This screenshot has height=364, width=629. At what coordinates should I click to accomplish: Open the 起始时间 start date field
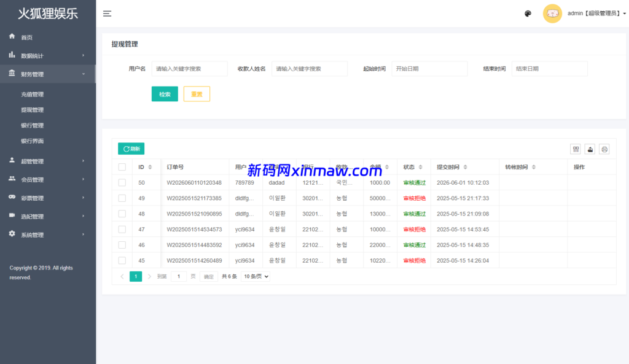pyautogui.click(x=429, y=69)
